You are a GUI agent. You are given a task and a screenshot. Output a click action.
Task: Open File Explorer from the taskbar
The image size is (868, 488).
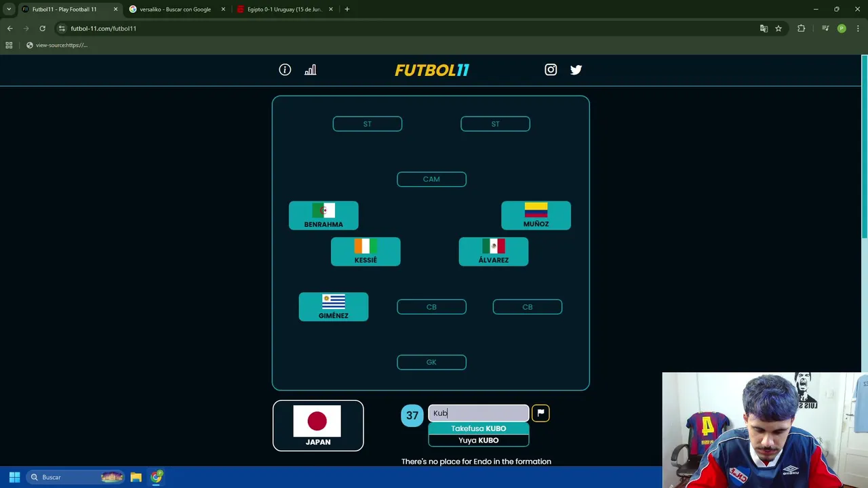136,477
